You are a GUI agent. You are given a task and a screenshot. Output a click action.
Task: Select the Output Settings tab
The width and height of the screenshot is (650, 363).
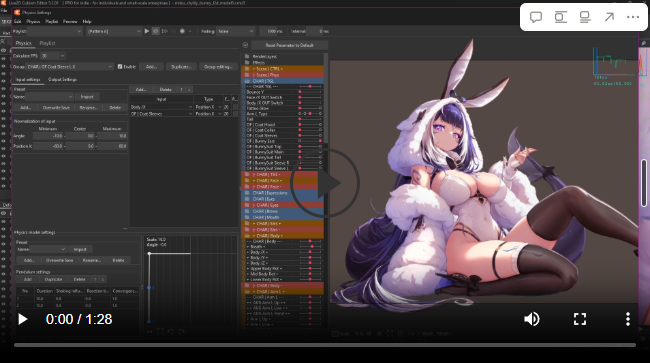62,80
